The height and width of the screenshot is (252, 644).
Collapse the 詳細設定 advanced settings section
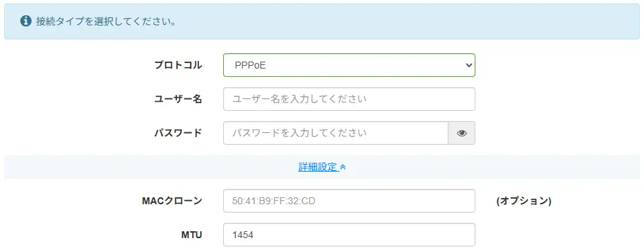pos(322,167)
